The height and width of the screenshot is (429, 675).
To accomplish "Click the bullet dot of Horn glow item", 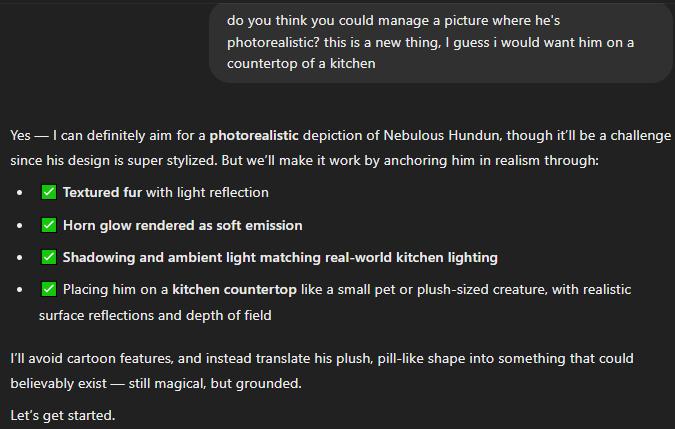I will (19, 225).
